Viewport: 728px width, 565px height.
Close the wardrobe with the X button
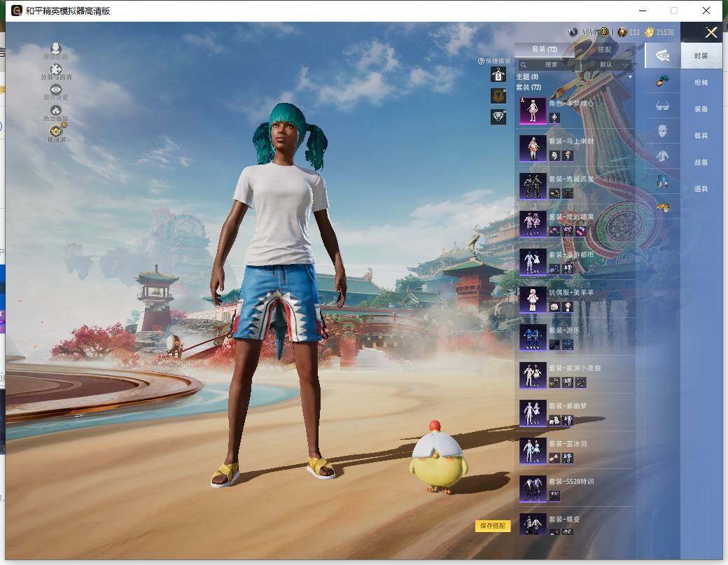[711, 32]
